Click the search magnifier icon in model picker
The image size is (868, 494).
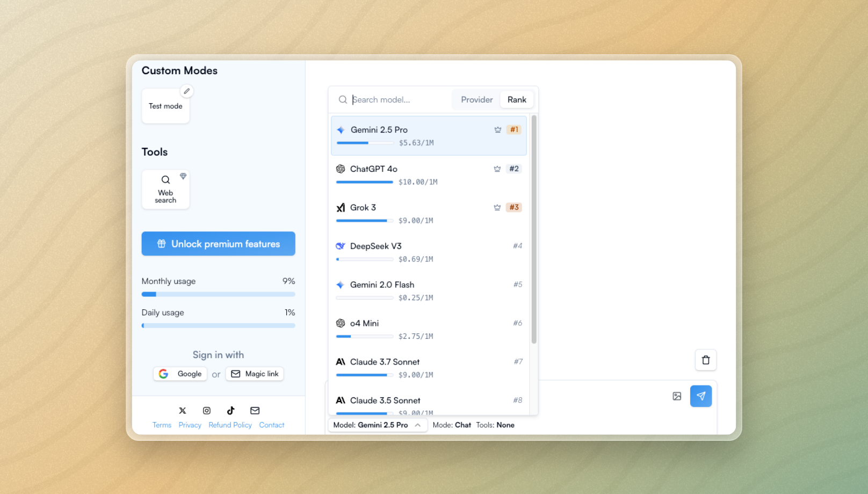coord(343,100)
